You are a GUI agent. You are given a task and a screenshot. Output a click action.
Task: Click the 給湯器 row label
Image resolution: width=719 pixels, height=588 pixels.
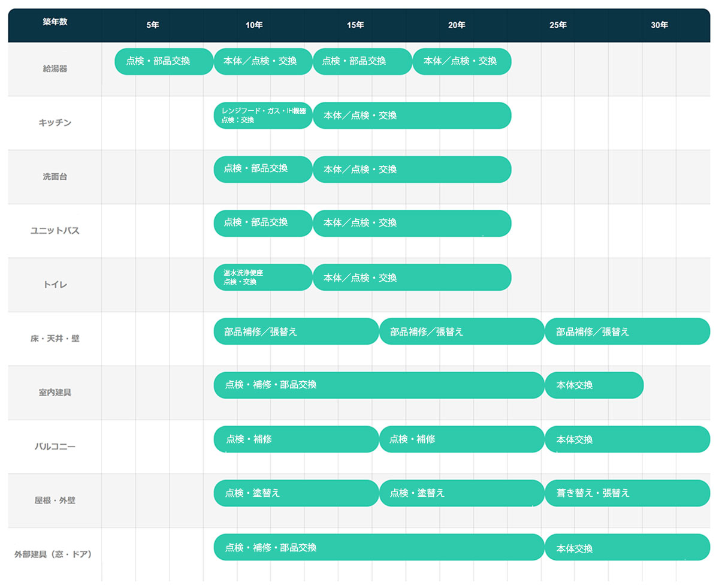point(55,69)
